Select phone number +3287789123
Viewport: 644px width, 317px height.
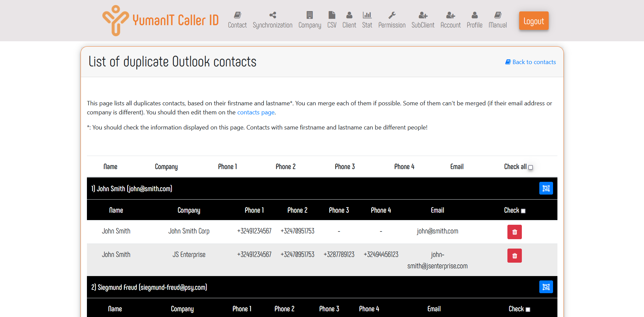339,255
